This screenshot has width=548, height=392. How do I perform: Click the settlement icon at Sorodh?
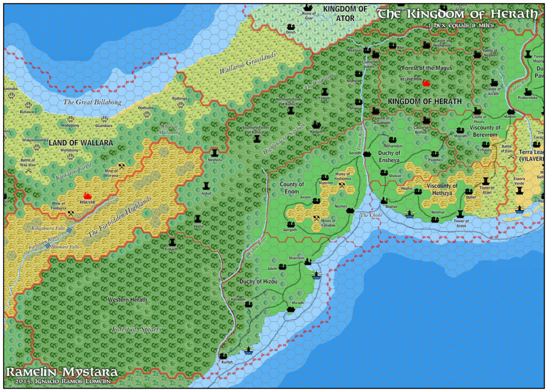click(367, 155)
